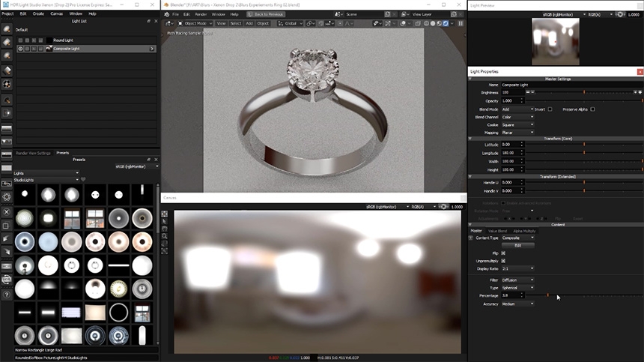
Task: Click the question mark help icon in left toolbar
Action: point(7,295)
